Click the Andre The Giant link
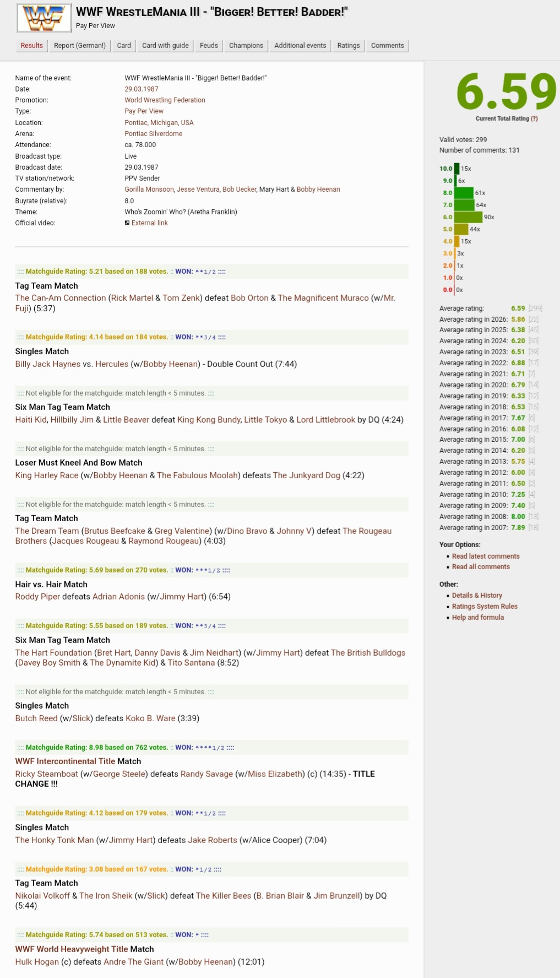 134,962
